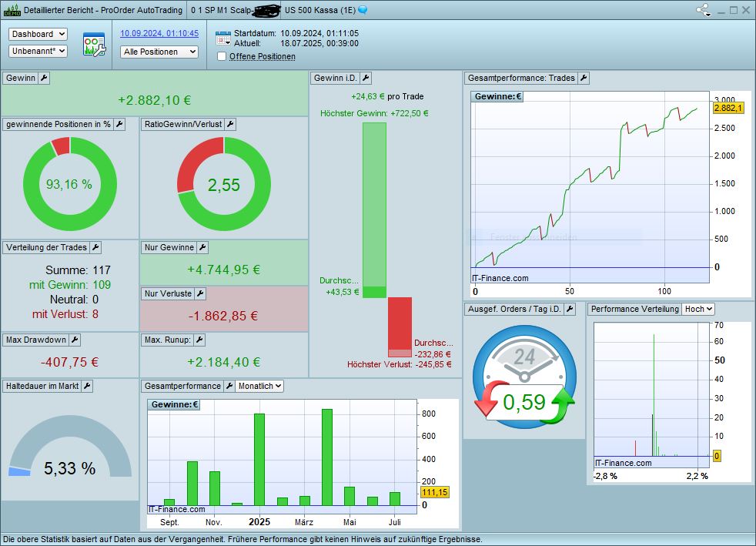Click the Max Drawdown title button
This screenshot has height=546, width=756.
[x=36, y=340]
